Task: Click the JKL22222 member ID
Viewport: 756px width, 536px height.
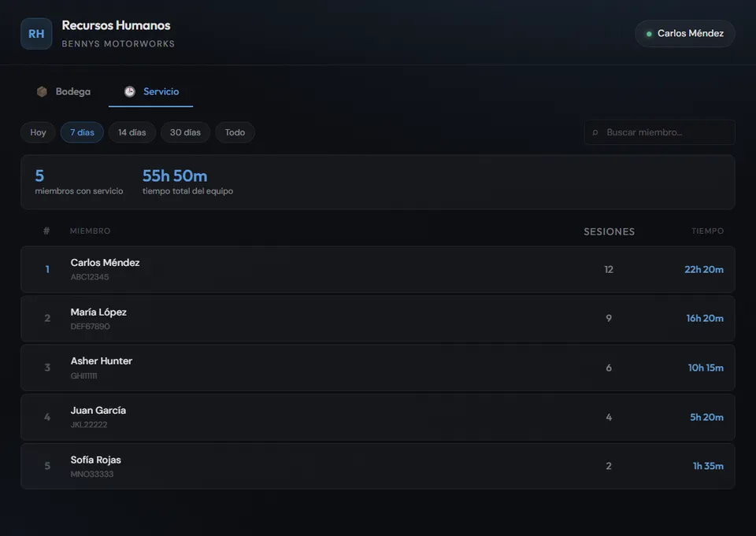Action: (x=89, y=425)
